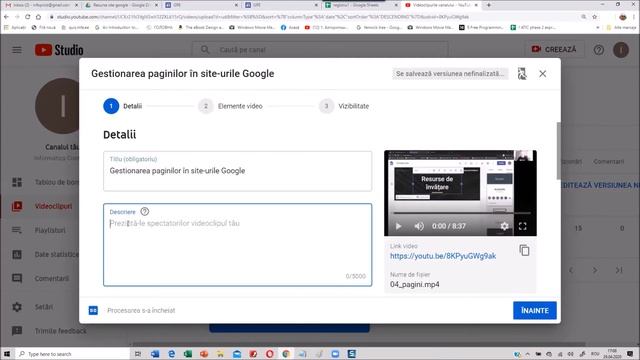Click the YouTube Studio logo
640x360 pixels.
(x=59, y=50)
